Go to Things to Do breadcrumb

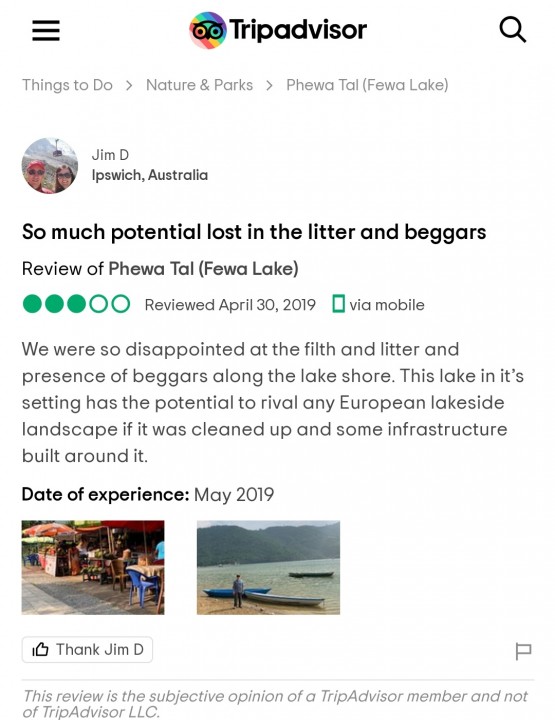pos(67,85)
